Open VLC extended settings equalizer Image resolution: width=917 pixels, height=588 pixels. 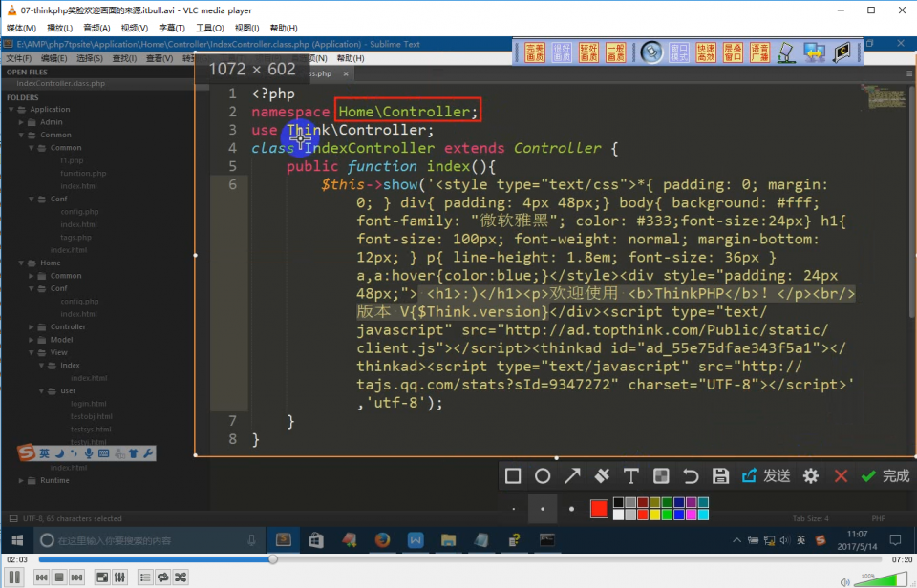pyautogui.click(x=120, y=577)
